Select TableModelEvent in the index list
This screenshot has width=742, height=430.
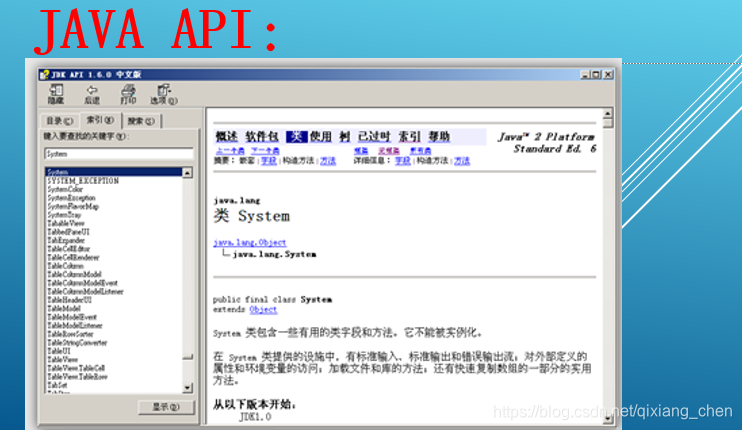point(72,317)
